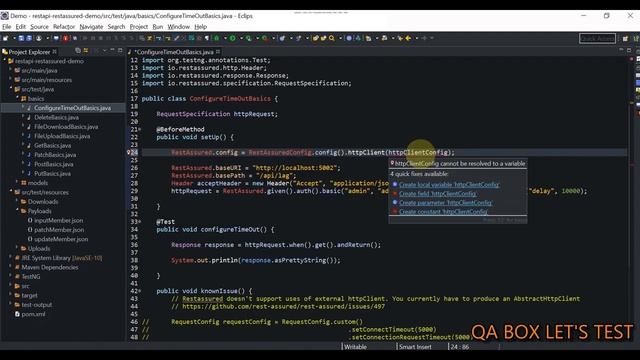Click the Open Perspective icon
The height and width of the screenshot is (360, 640).
point(625,38)
